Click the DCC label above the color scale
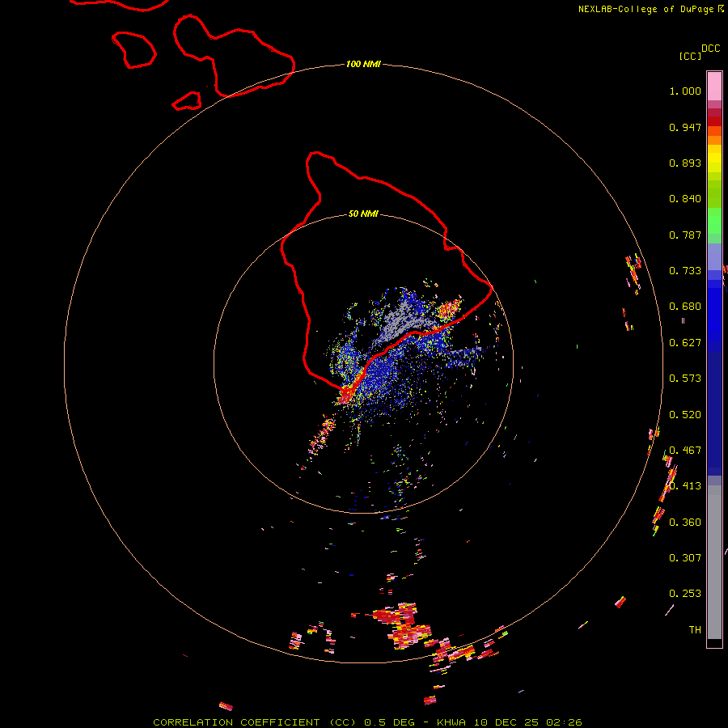Screen dimensions: 728x728 point(710,49)
